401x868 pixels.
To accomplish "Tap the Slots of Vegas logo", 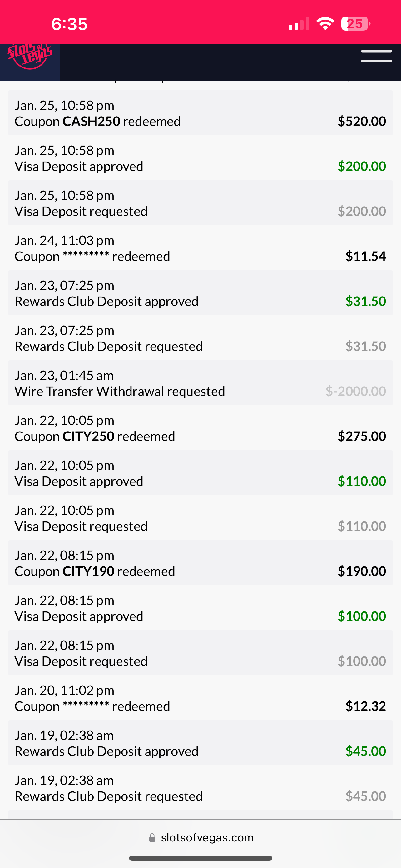I will [30, 57].
